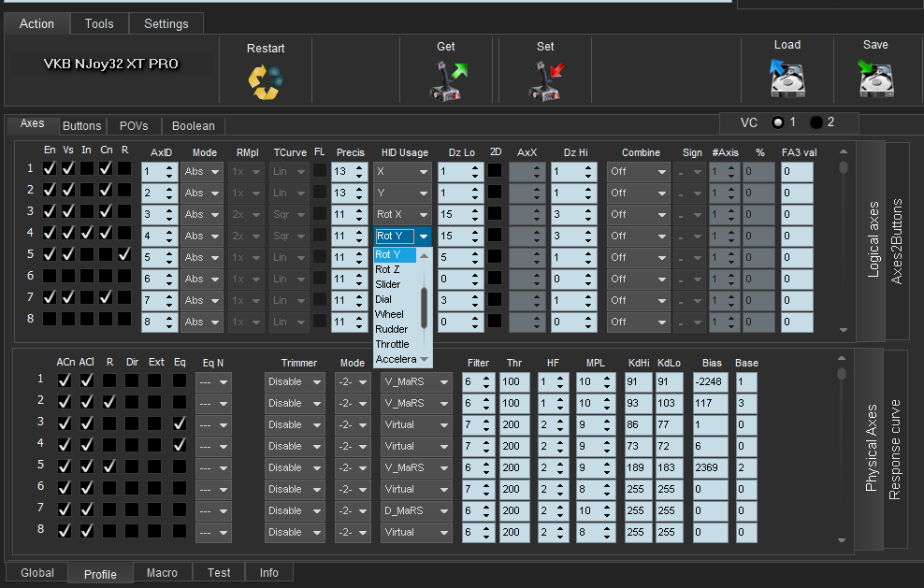
Task: Open Mode -2- dropdown for physical axis 4
Action: (353, 447)
